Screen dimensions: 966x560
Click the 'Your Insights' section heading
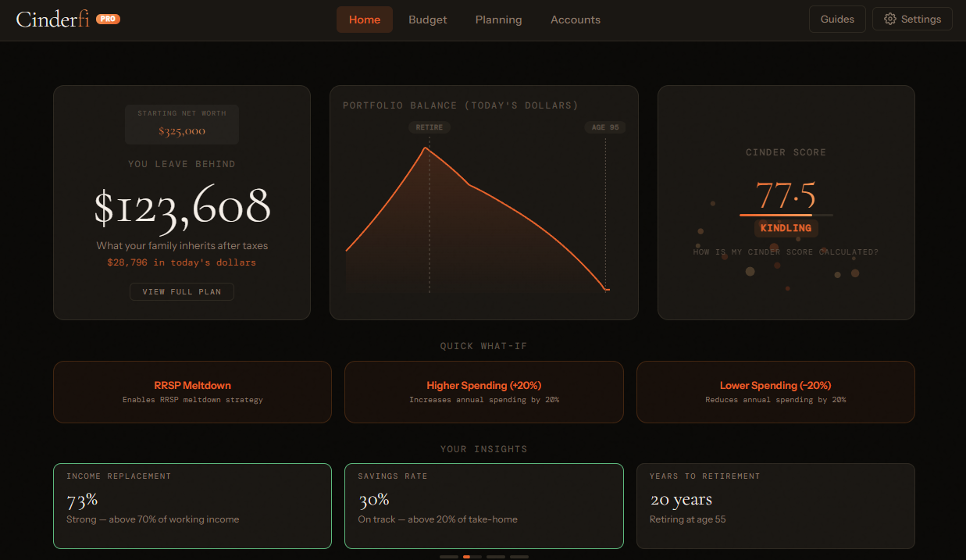(483, 449)
